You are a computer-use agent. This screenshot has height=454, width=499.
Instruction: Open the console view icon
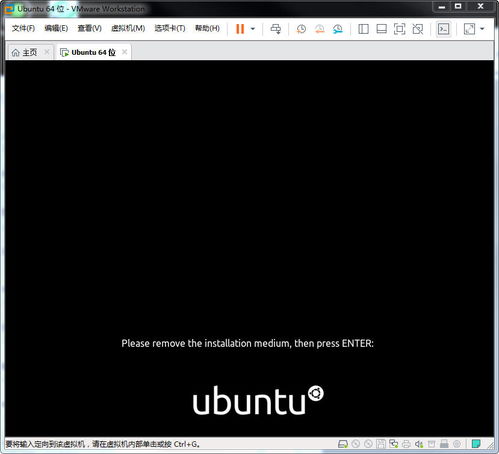(443, 29)
